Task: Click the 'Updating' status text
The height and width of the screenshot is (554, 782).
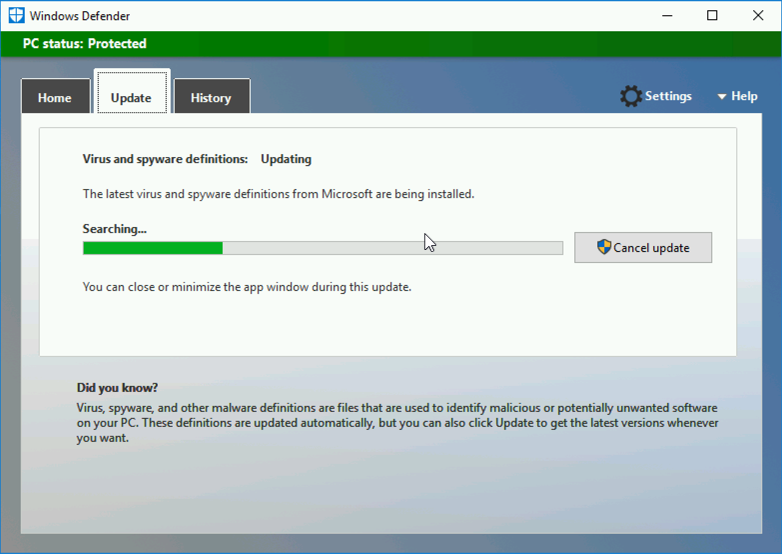Action: coord(286,159)
